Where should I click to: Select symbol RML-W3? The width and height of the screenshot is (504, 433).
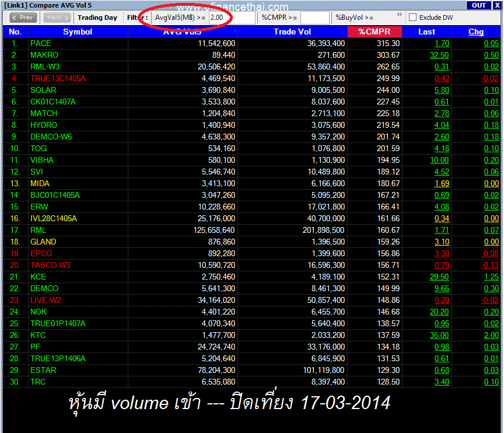pyautogui.click(x=45, y=67)
